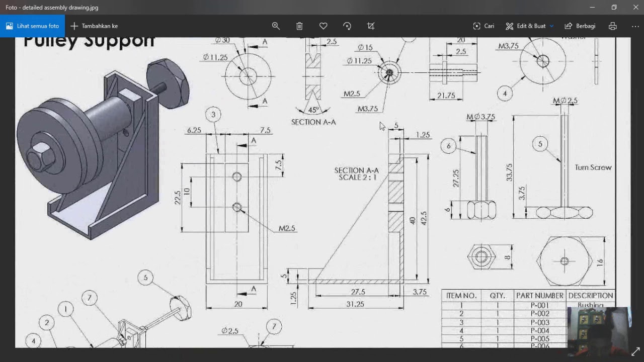Minimize the Foto window
The height and width of the screenshot is (362, 644).
click(592, 7)
